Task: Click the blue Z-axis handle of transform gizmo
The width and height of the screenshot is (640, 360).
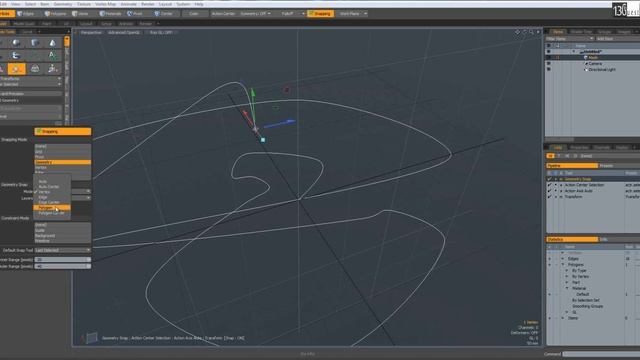Action: [290, 121]
